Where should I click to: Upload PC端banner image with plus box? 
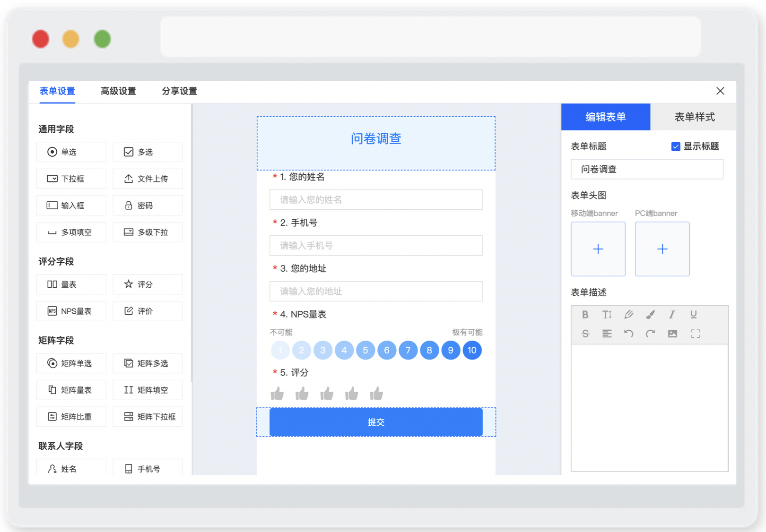pyautogui.click(x=662, y=249)
